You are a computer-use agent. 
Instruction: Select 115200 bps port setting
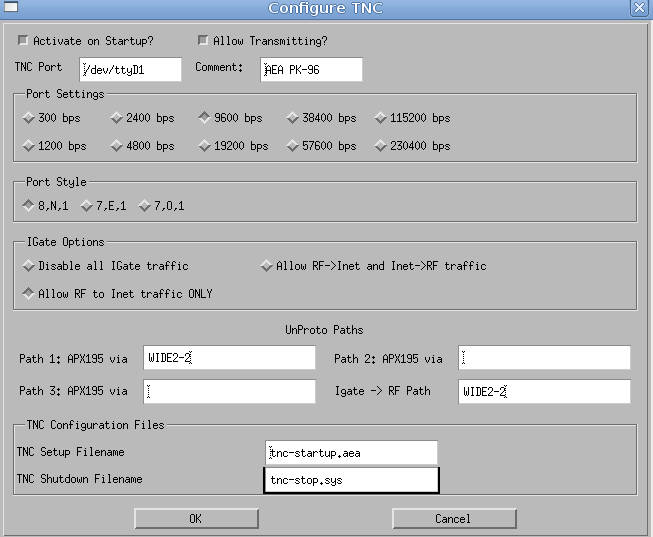tap(381, 118)
